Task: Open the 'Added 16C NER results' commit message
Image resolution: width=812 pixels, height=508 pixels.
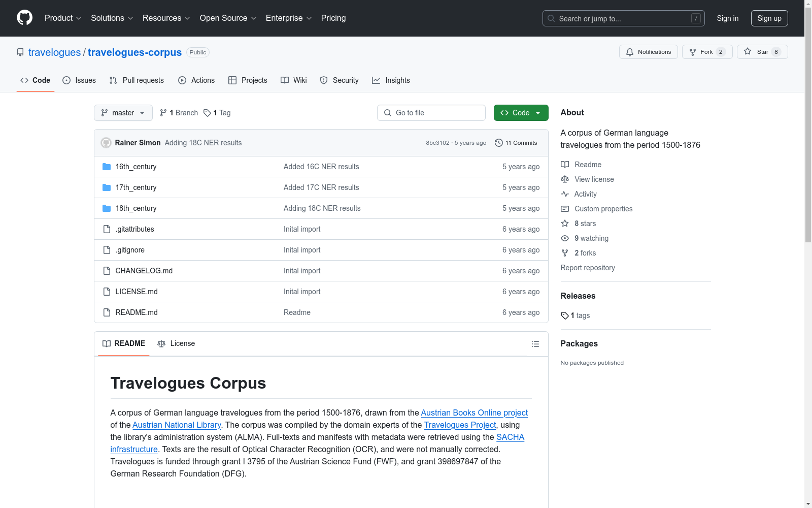Action: point(321,167)
